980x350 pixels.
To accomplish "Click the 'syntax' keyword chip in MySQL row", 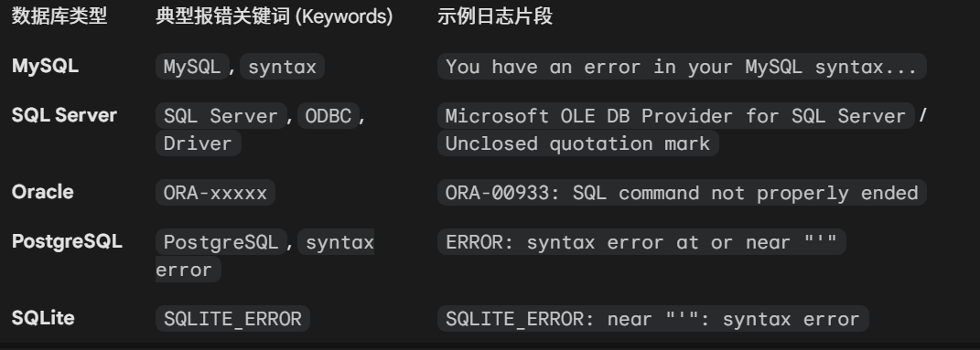I will coord(283,67).
